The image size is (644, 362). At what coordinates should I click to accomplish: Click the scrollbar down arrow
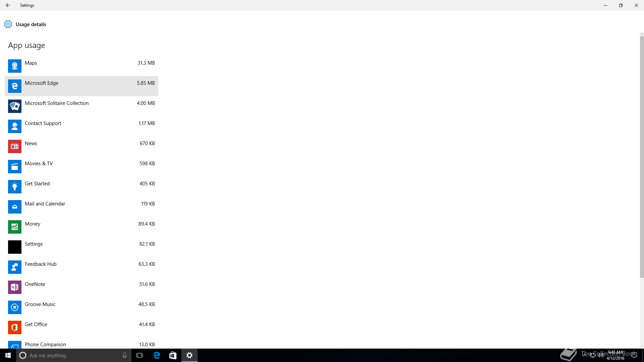click(x=642, y=347)
